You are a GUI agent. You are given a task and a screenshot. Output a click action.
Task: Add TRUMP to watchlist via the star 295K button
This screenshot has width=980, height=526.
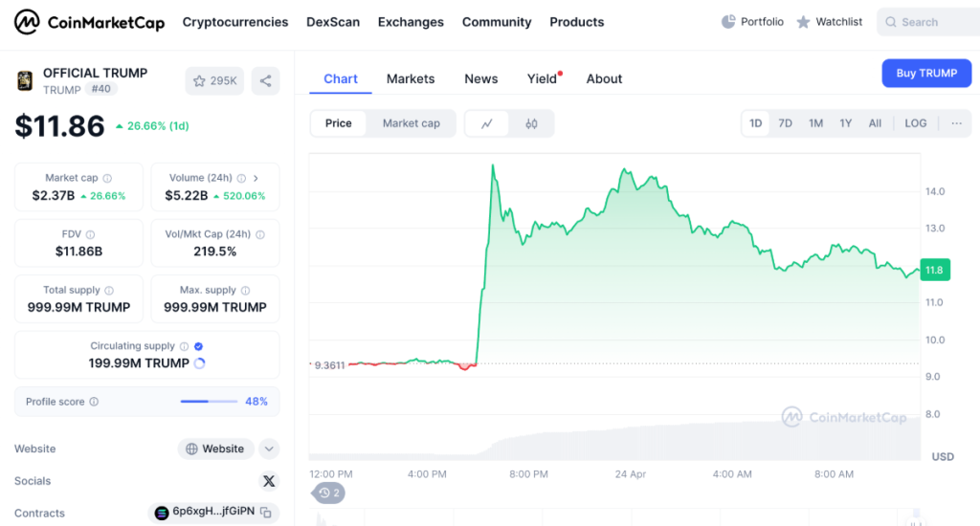(x=214, y=81)
